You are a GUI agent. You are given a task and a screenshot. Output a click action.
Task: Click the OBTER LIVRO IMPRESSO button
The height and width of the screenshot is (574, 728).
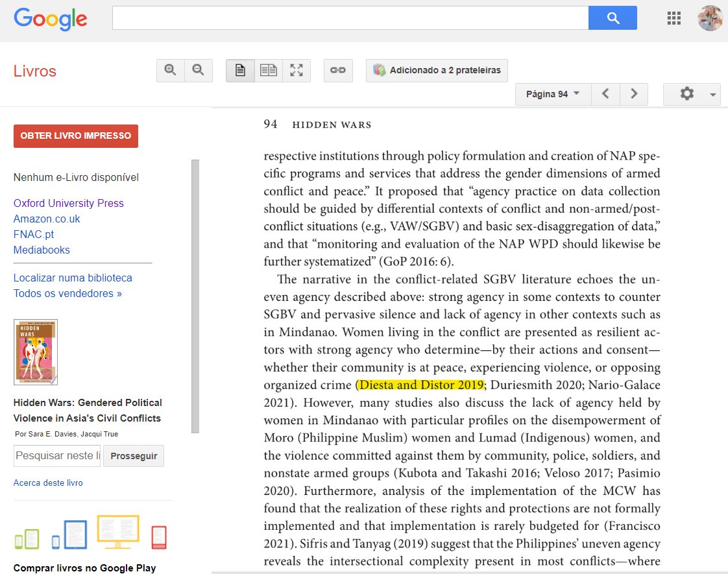coord(76,136)
